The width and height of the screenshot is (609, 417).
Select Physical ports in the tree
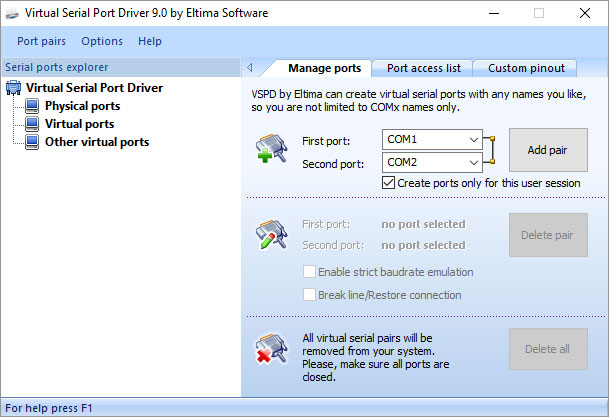click(82, 106)
